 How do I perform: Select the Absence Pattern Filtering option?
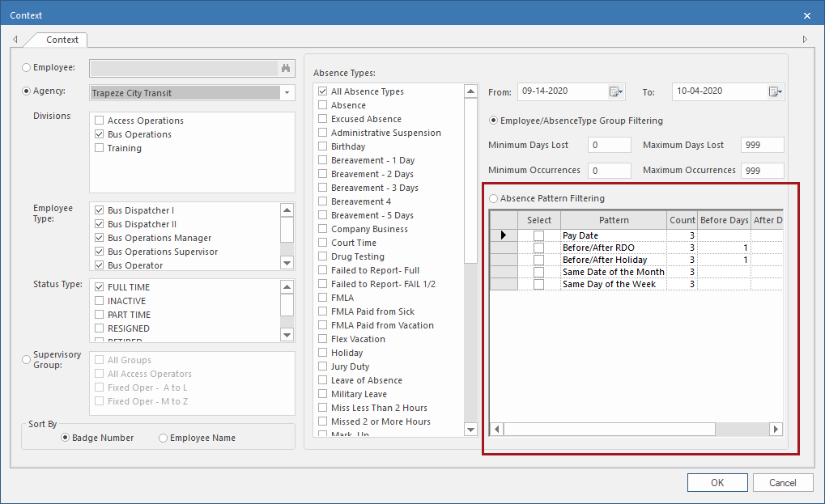pyautogui.click(x=493, y=198)
